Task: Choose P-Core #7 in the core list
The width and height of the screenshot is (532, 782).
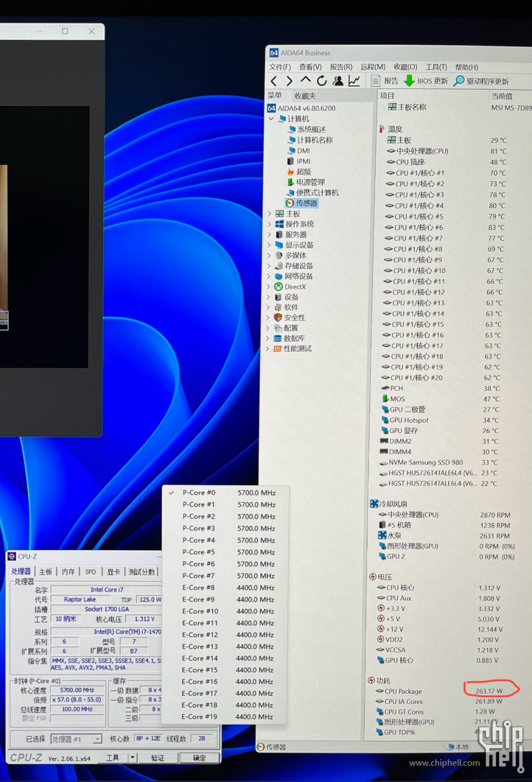Action: pyautogui.click(x=225, y=576)
